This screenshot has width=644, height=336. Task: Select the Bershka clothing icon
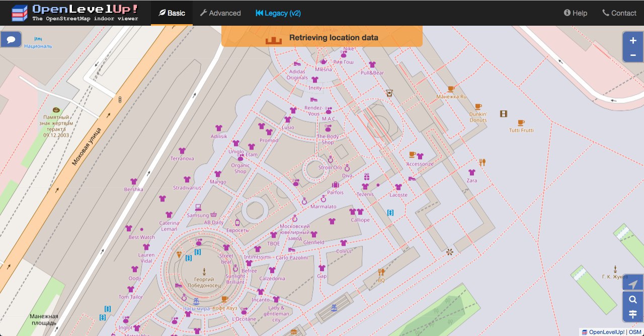[x=133, y=181]
